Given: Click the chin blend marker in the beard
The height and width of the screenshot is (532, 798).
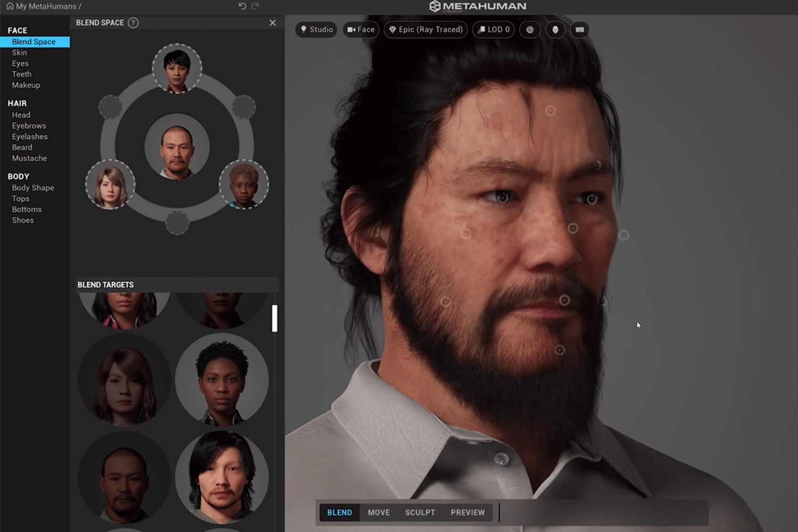Looking at the screenshot, I should click(x=559, y=350).
